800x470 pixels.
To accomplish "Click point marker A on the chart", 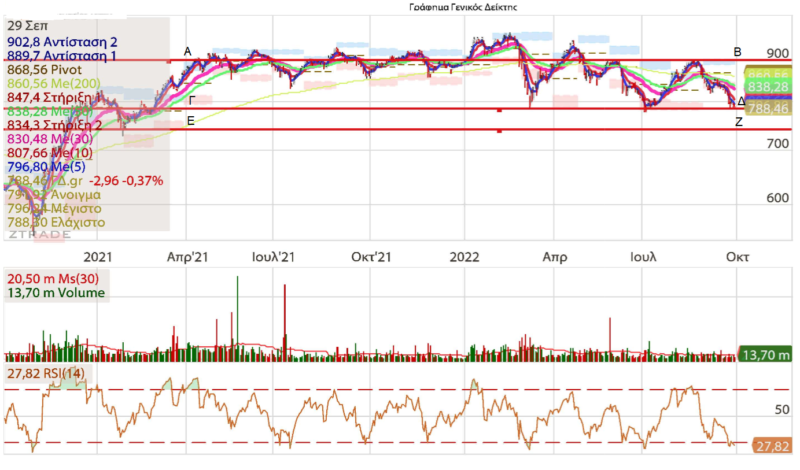I will coord(187,51).
